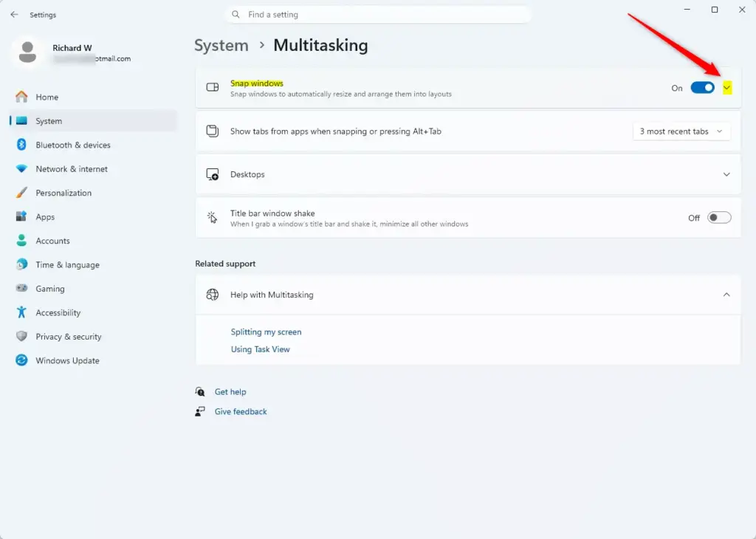The width and height of the screenshot is (756, 539).
Task: Open the Richard W user avatar
Action: [x=27, y=52]
